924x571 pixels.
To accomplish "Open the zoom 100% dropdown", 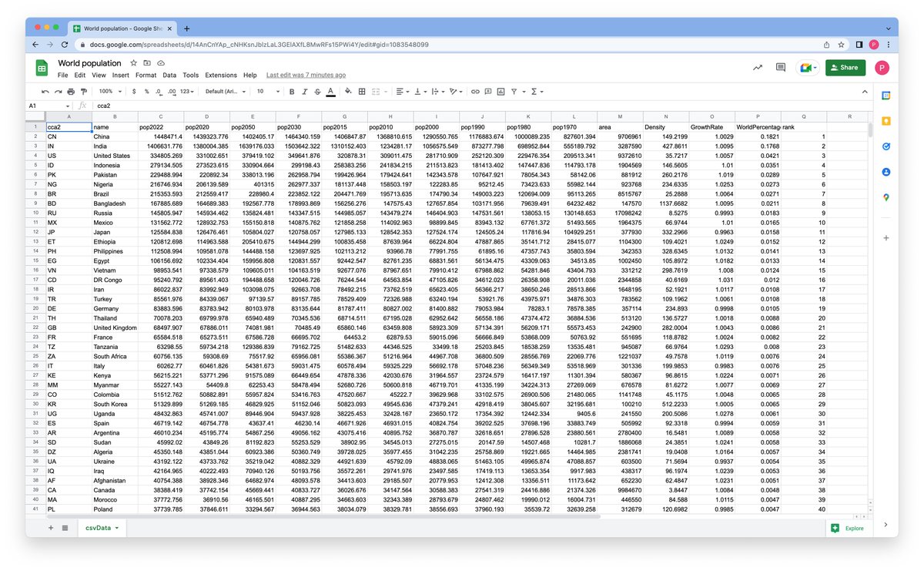I will click(109, 91).
